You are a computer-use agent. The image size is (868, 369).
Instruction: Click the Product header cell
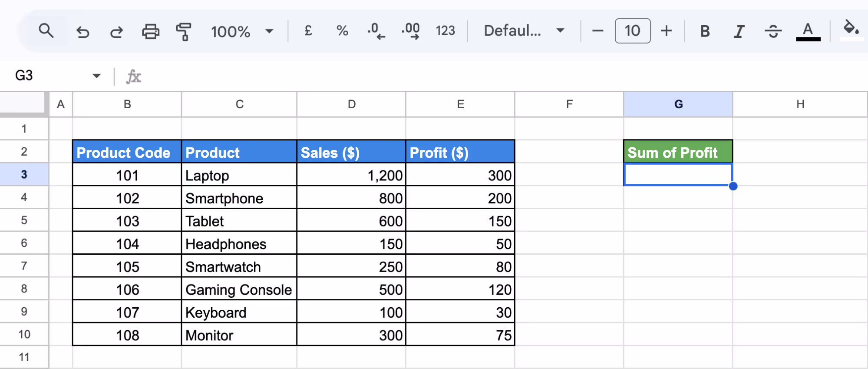tap(239, 152)
